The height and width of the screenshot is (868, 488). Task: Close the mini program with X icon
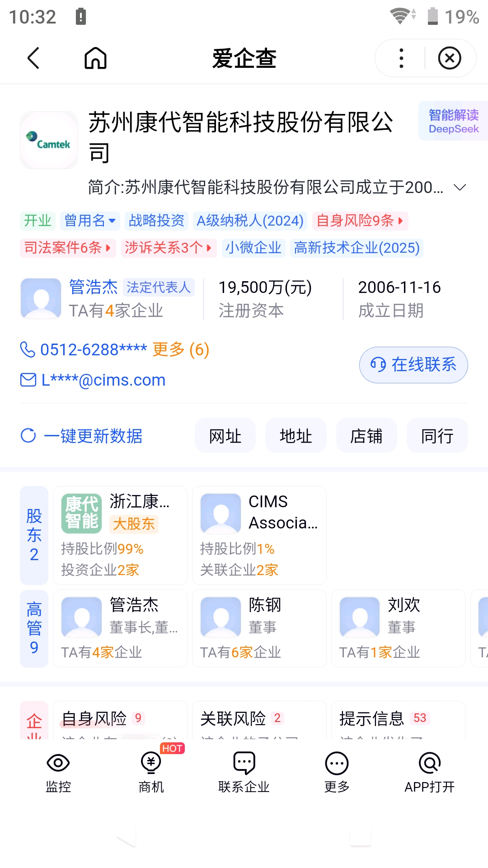tap(450, 58)
